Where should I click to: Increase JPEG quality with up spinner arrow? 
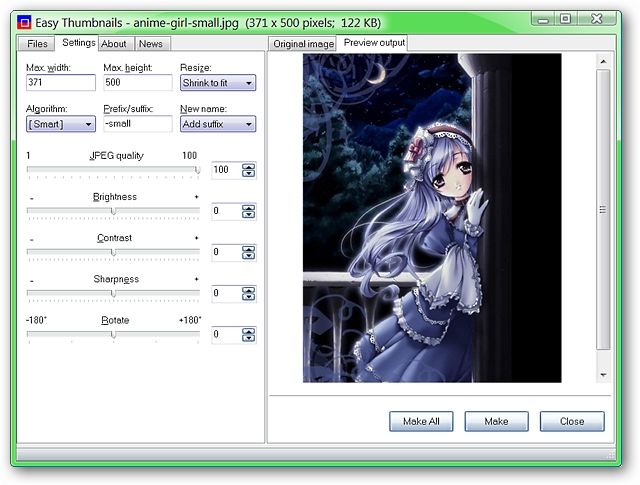[249, 167]
